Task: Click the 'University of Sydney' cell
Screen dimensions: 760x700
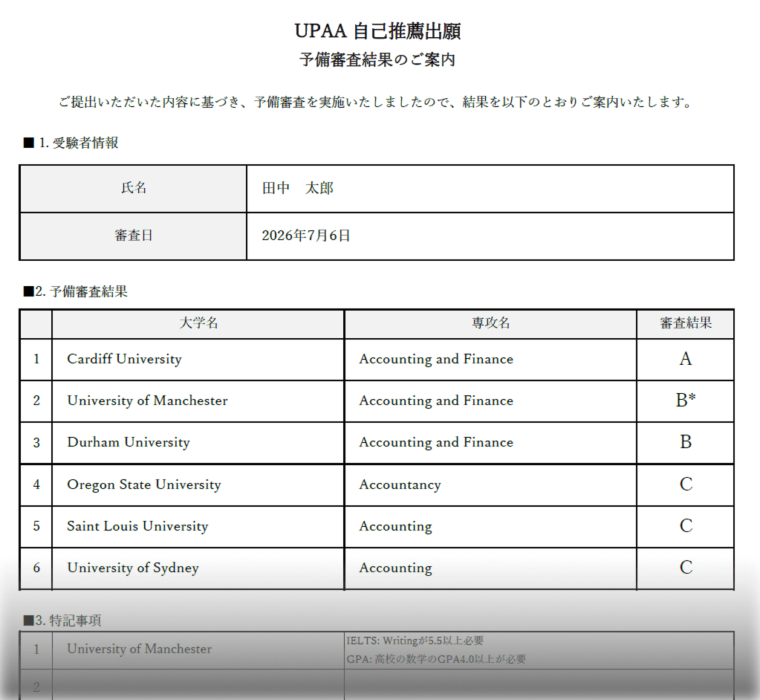Action: 198,568
